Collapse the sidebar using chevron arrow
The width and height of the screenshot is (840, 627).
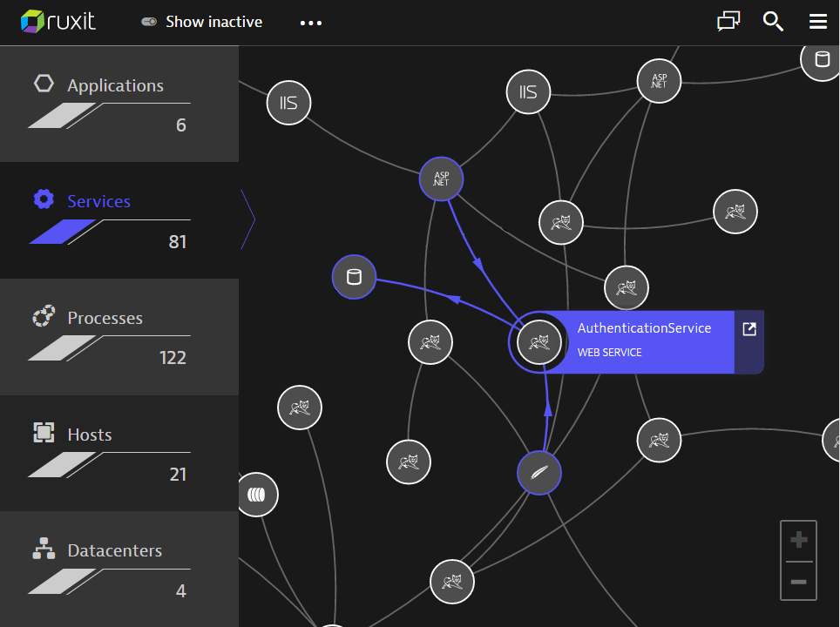(x=248, y=219)
